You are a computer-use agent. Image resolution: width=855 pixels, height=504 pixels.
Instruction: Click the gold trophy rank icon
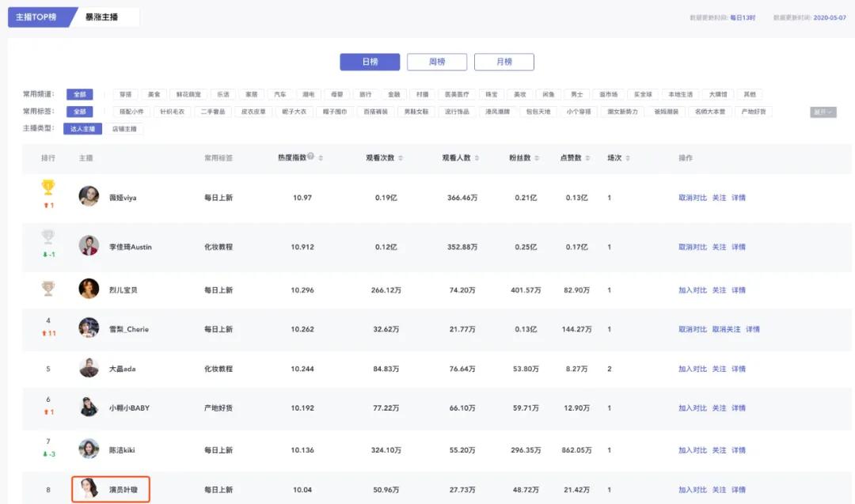click(x=48, y=188)
